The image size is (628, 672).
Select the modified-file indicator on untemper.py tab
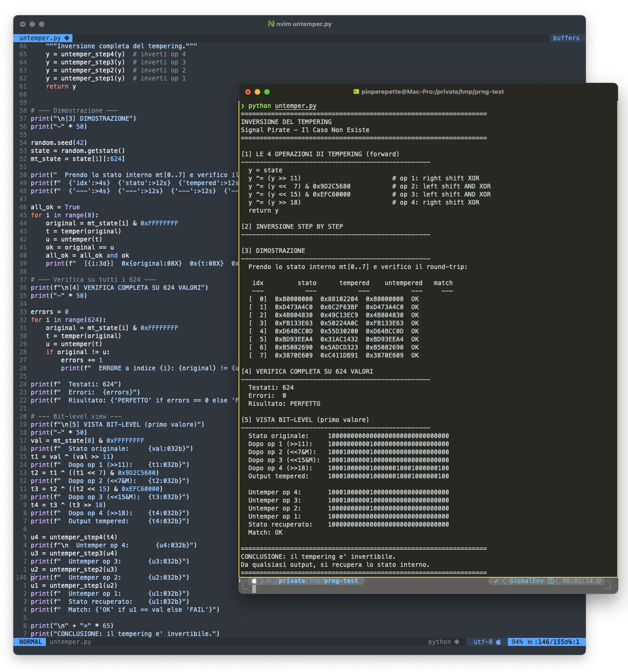[68, 38]
